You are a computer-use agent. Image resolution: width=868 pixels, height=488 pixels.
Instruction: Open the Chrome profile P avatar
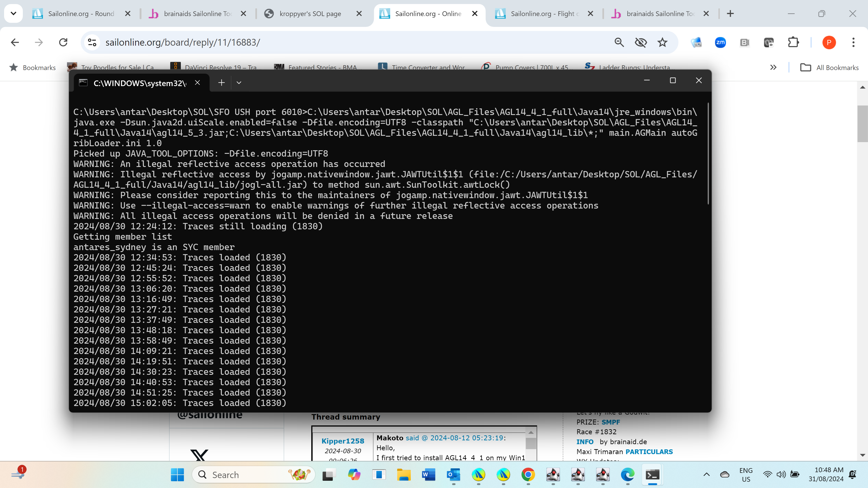pos(829,42)
